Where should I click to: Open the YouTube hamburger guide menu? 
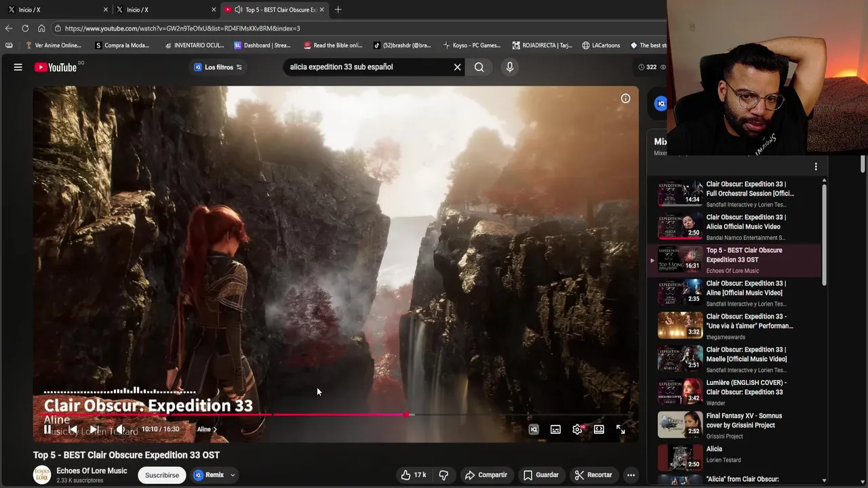tap(18, 67)
